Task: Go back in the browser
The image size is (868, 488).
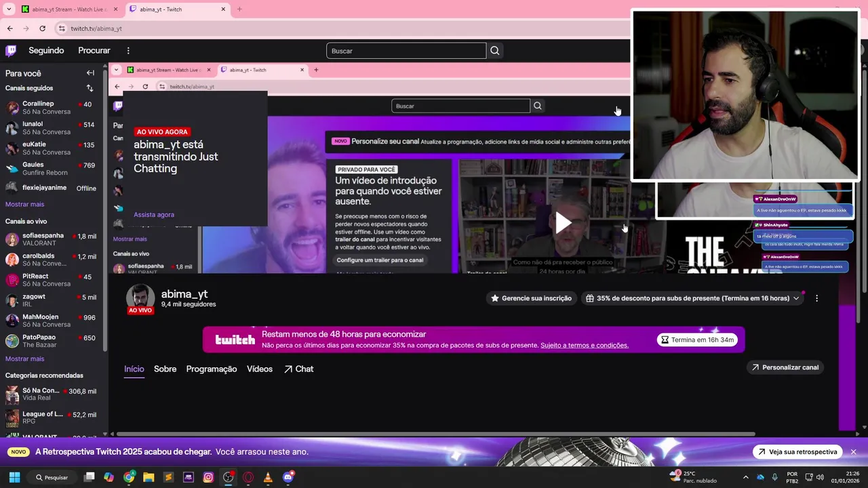Action: [9, 28]
